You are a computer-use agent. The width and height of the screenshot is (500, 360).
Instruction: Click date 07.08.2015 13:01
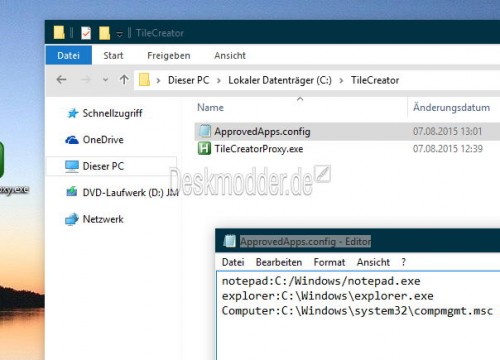click(x=447, y=131)
